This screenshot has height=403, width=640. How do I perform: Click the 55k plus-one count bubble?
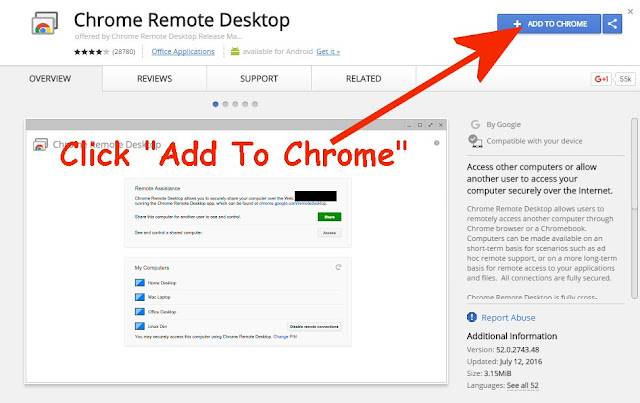point(625,79)
